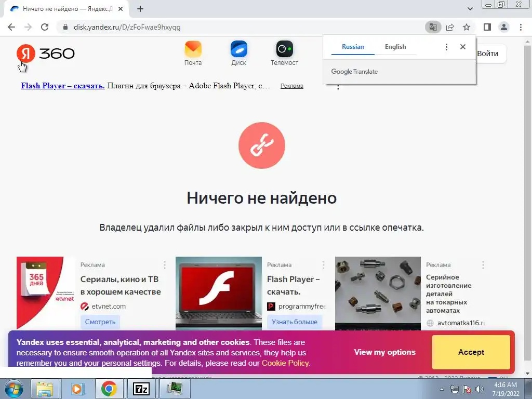The image size is (532, 399).
Task: Click the address bar URL
Action: tap(127, 27)
